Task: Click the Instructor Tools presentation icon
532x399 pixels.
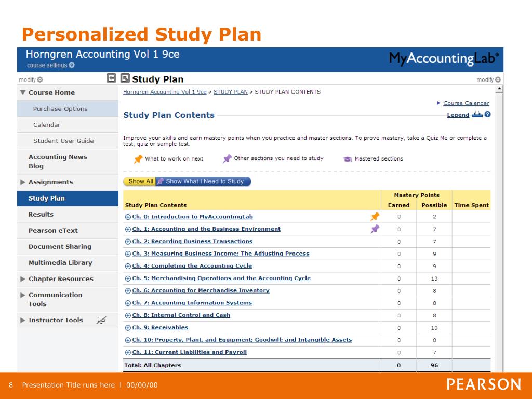Action: point(101,320)
